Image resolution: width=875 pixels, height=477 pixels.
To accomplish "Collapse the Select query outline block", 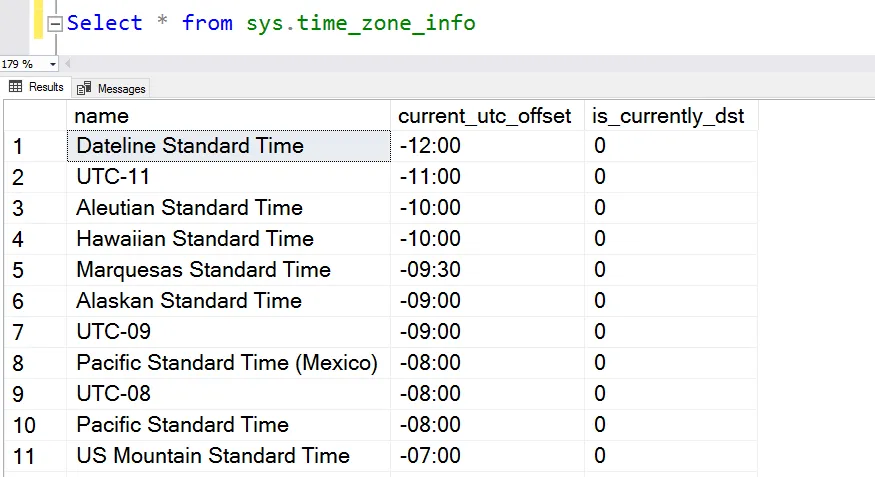I will click(55, 24).
